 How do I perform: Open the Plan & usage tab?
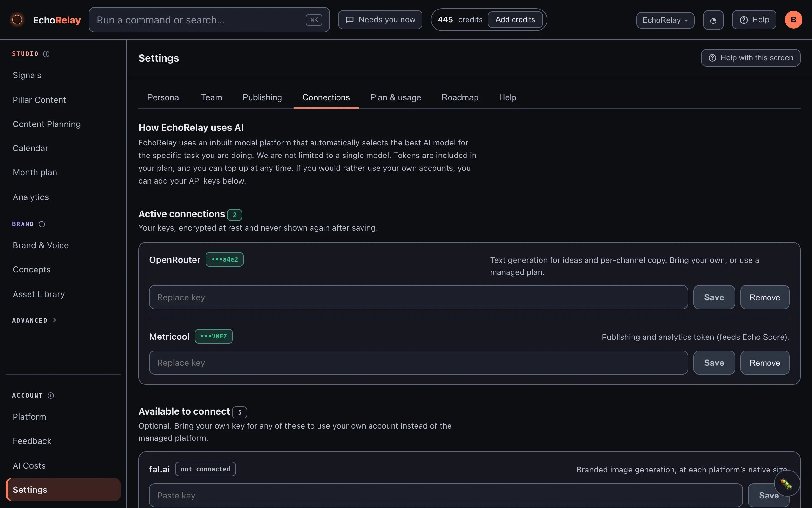click(x=395, y=97)
